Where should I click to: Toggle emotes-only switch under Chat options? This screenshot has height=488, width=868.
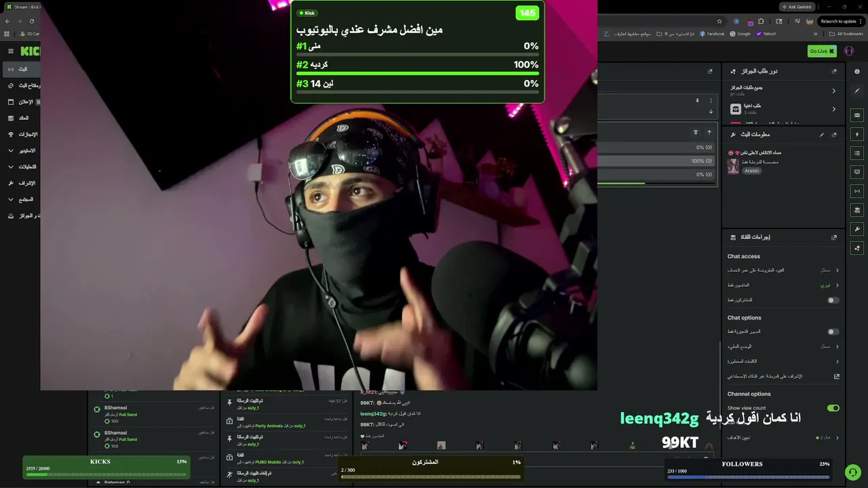point(833,332)
